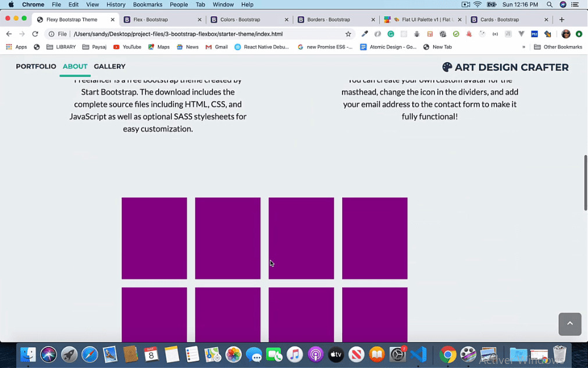
Task: Click the back navigation arrow
Action: tap(9, 34)
